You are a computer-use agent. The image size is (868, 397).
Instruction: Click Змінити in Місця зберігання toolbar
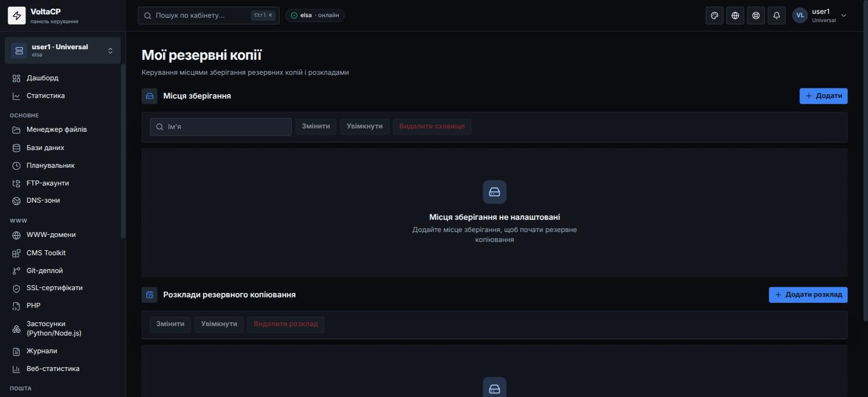point(316,126)
